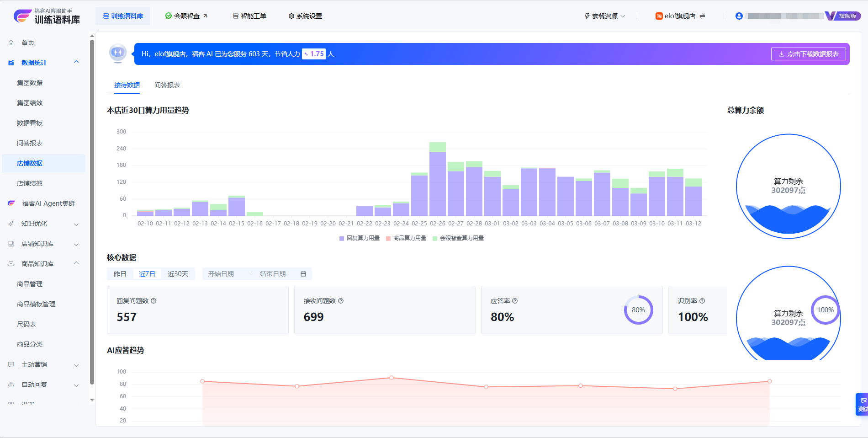Click the 开始日期 input
868x438 pixels.
(x=221, y=274)
